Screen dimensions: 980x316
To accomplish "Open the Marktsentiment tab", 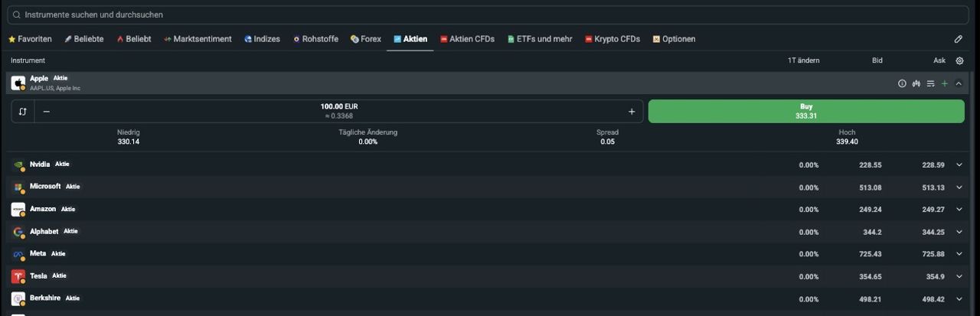I will point(198,39).
